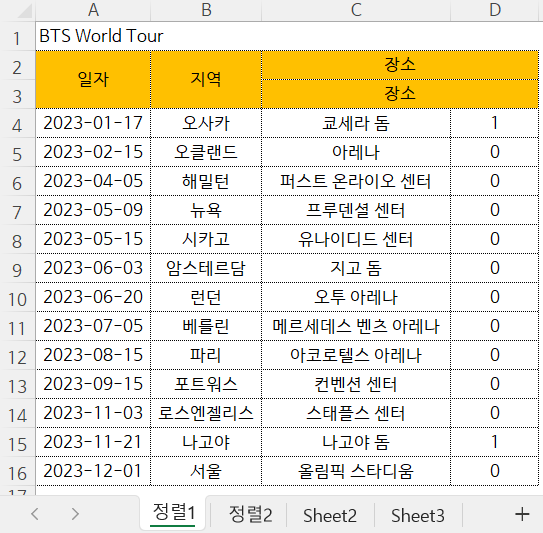Click date cell 2023-02-15
The height and width of the screenshot is (533, 543).
[93, 152]
